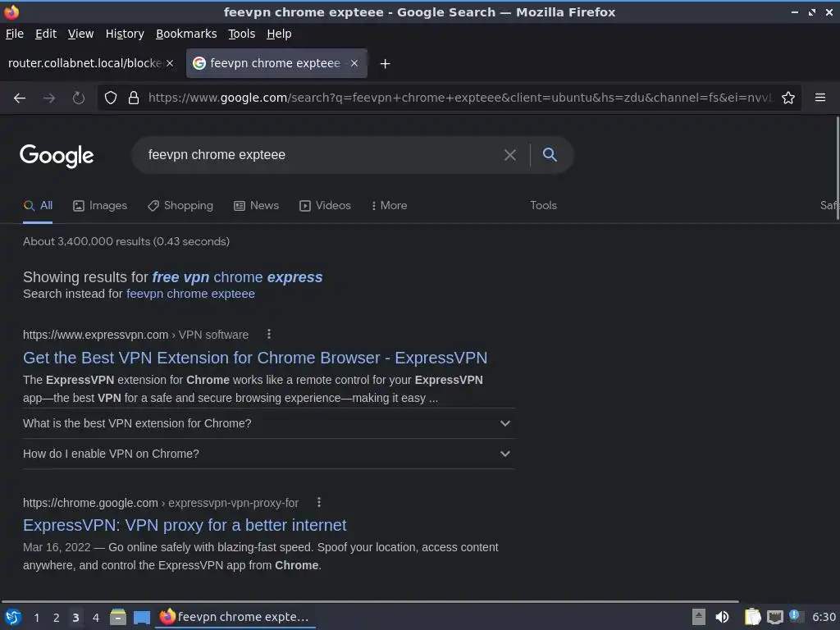Open the View menu
The image size is (840, 630).
tap(80, 34)
